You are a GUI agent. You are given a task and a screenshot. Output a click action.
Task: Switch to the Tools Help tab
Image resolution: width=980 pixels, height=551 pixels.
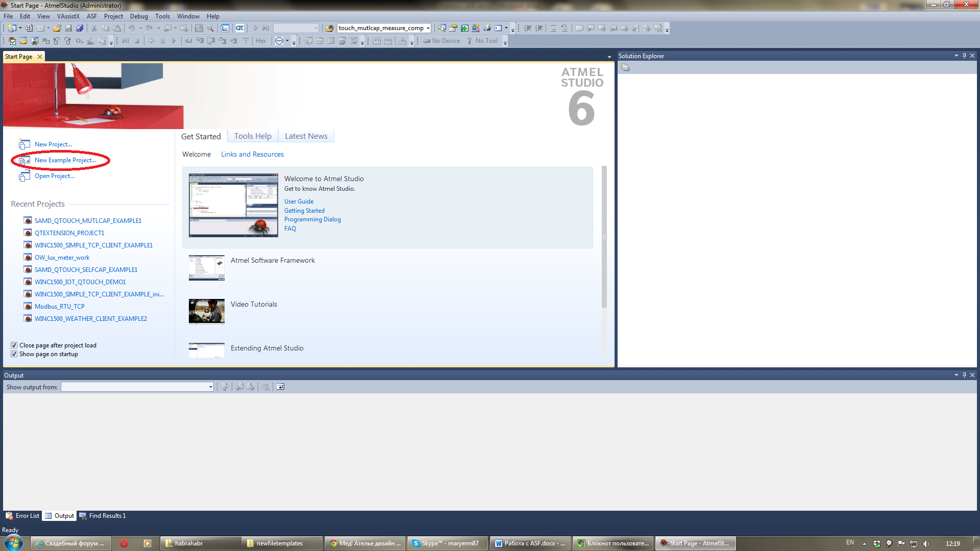(253, 136)
